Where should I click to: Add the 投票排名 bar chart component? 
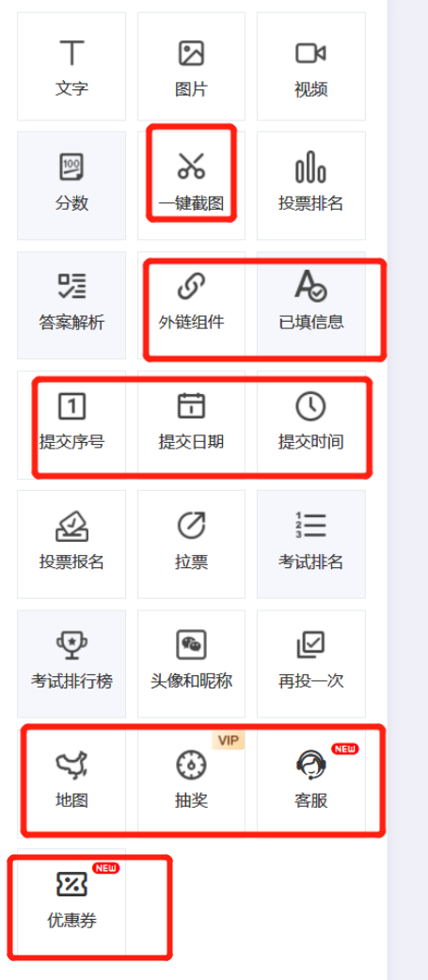(311, 185)
